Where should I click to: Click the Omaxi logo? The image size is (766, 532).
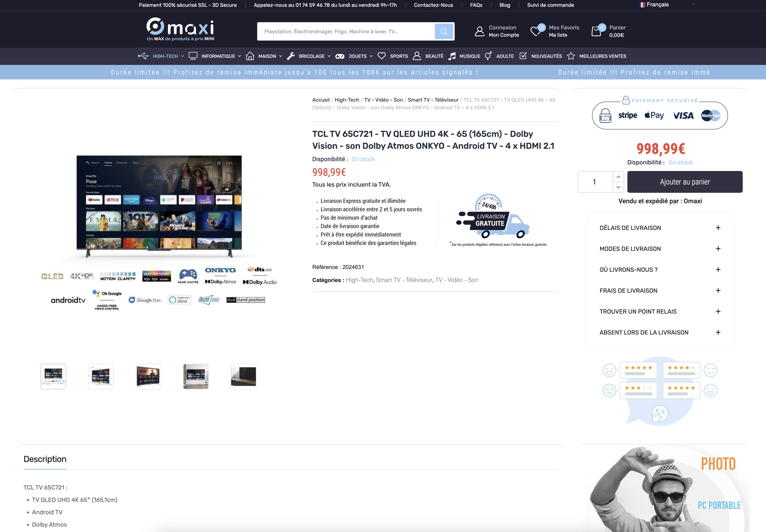180,29
